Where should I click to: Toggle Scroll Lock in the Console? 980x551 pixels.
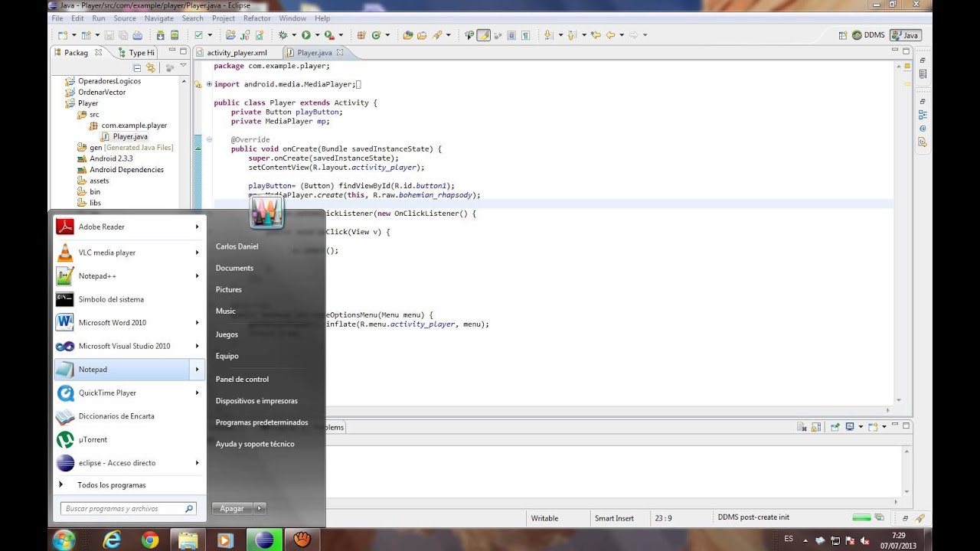(x=816, y=426)
